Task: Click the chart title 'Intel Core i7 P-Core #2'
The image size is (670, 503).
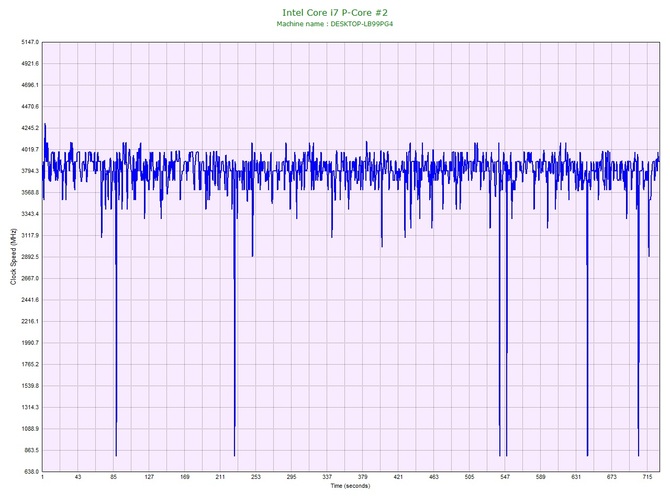Action: pyautogui.click(x=335, y=13)
